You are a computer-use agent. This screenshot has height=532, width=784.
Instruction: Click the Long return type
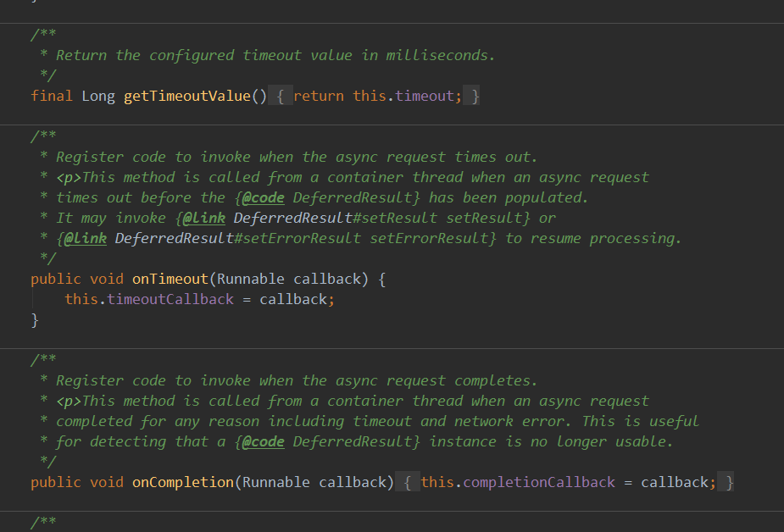pos(98,96)
